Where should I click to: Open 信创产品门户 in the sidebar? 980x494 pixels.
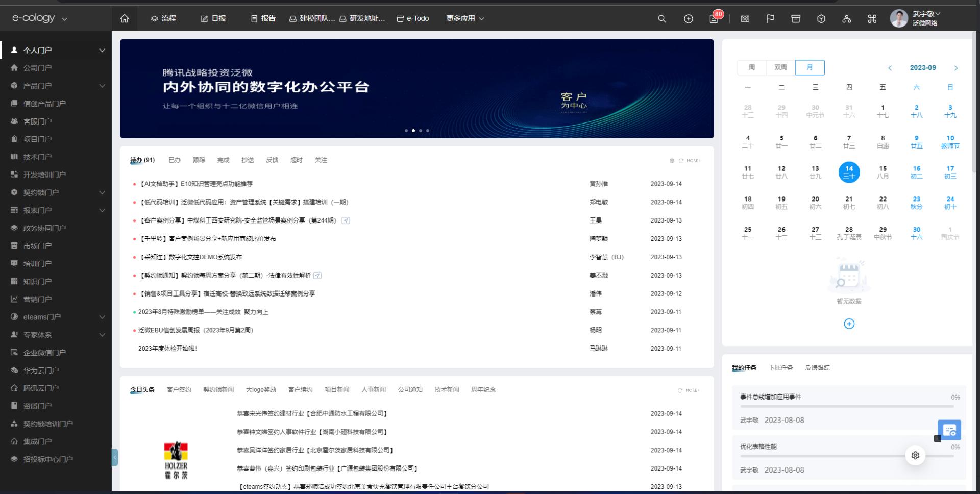(44, 104)
